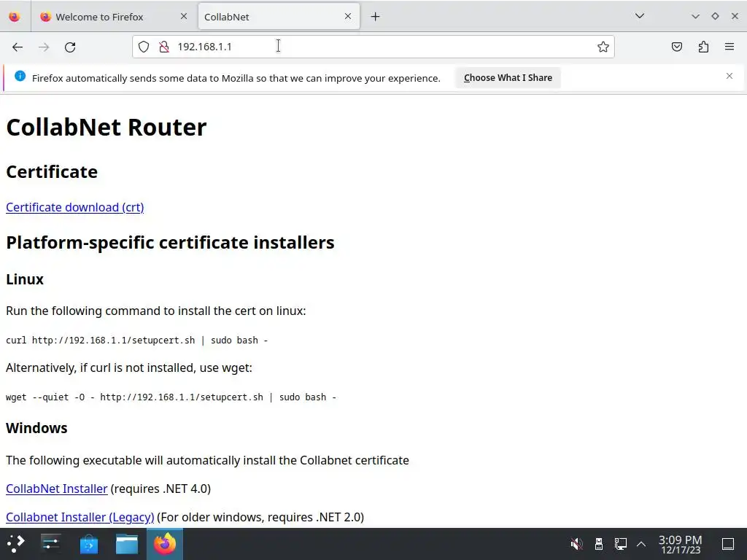747x560 pixels.
Task: Click the curl setupcert.sh command text
Action: 136,341
